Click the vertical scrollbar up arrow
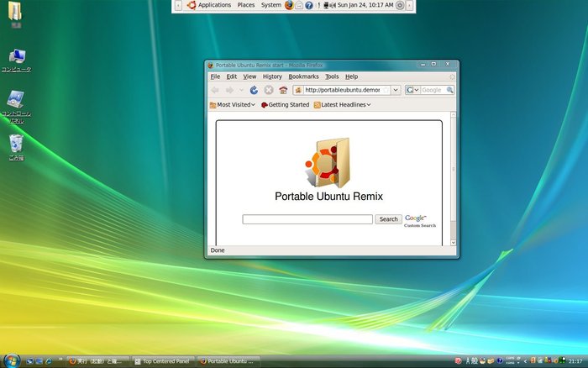588x368 pixels. (453, 115)
